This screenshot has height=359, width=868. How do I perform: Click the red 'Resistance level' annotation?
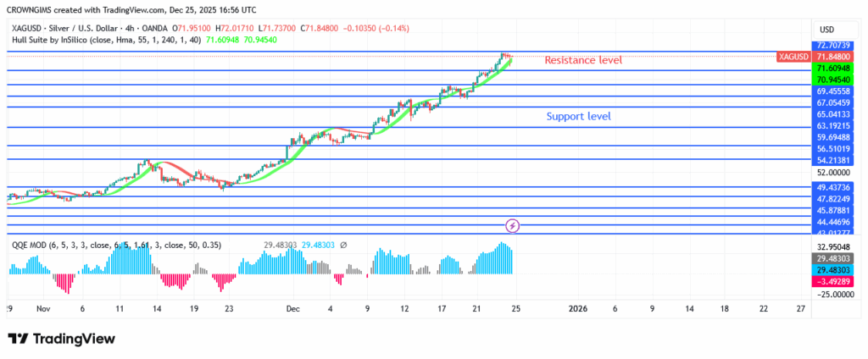tap(583, 60)
